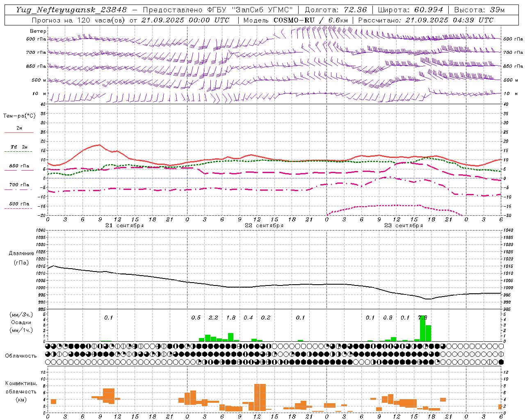Click the Ветер panel label
Screen dimensions: 525x420
coord(38,31)
